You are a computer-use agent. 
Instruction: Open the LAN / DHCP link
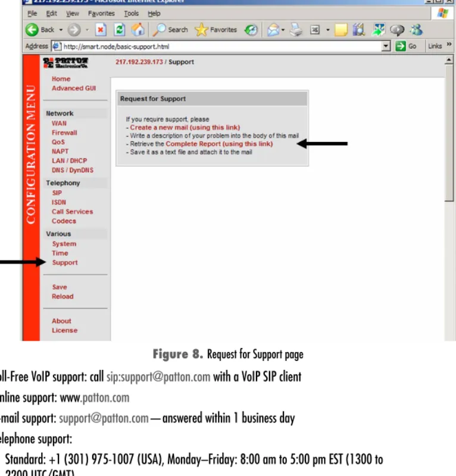point(70,161)
